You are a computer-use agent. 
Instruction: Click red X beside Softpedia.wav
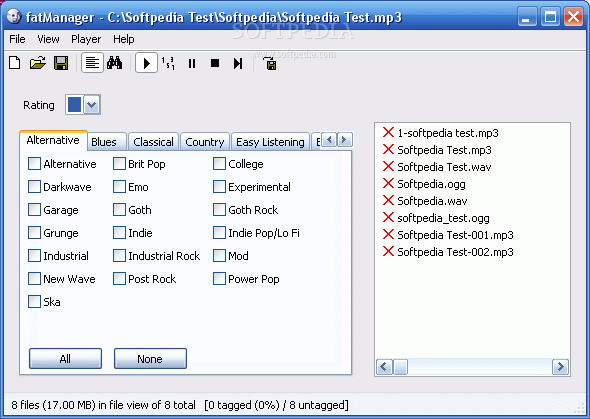click(388, 200)
